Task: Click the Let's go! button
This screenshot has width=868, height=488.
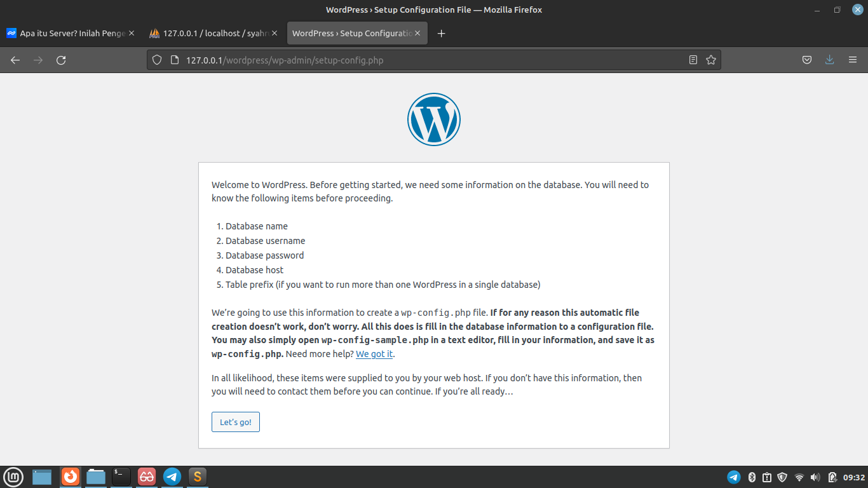Action: click(236, 422)
